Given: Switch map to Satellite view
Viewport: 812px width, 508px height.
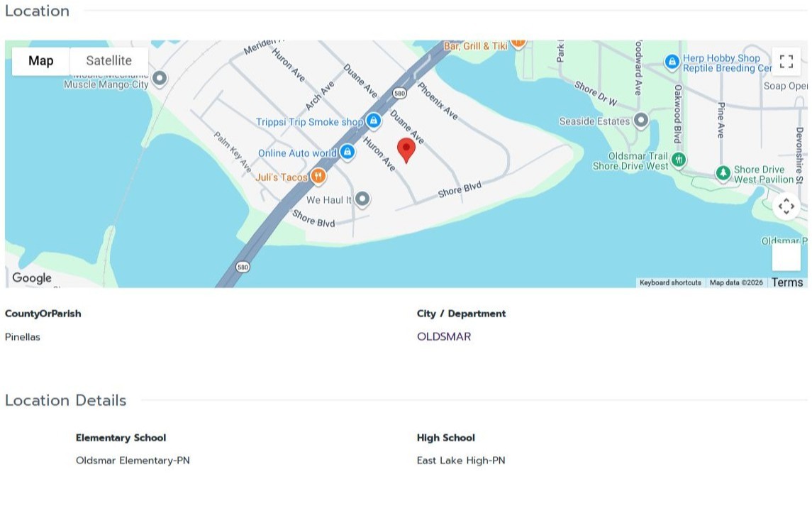Looking at the screenshot, I should pyautogui.click(x=109, y=61).
